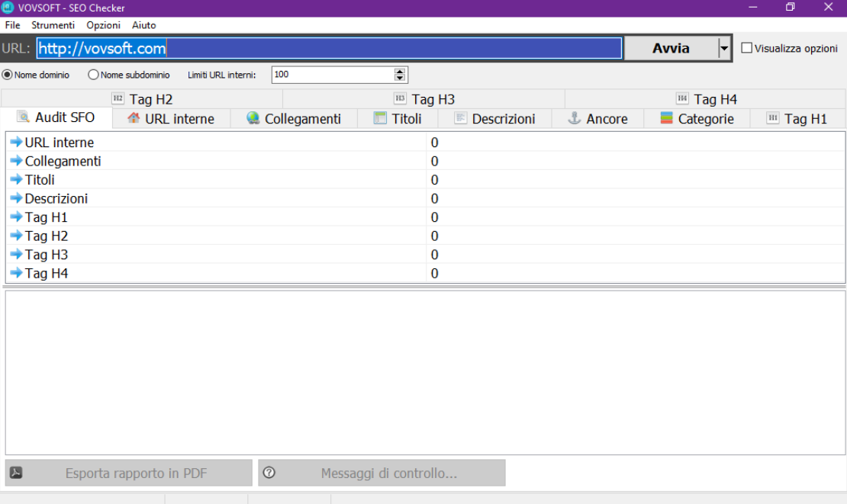Click the 0 value in Titoli row

434,180
